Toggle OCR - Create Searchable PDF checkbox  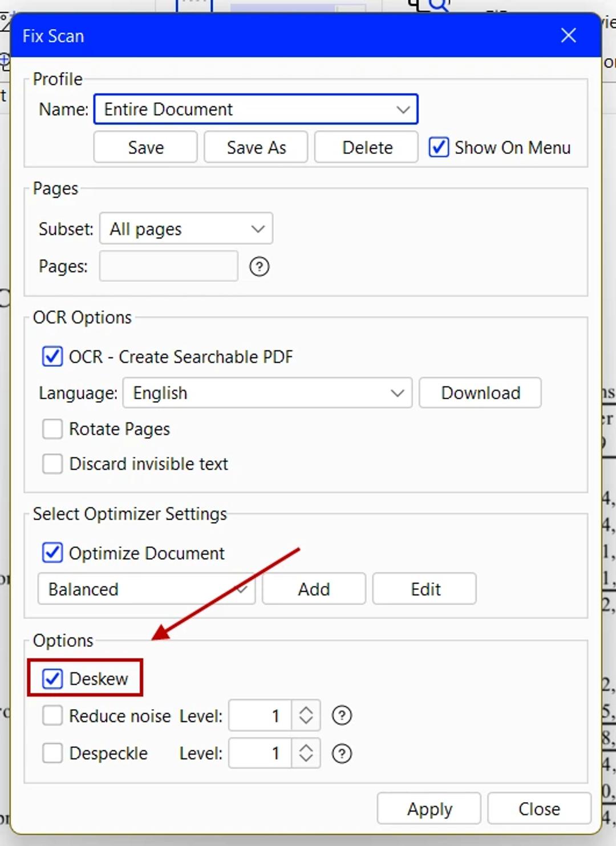point(52,357)
